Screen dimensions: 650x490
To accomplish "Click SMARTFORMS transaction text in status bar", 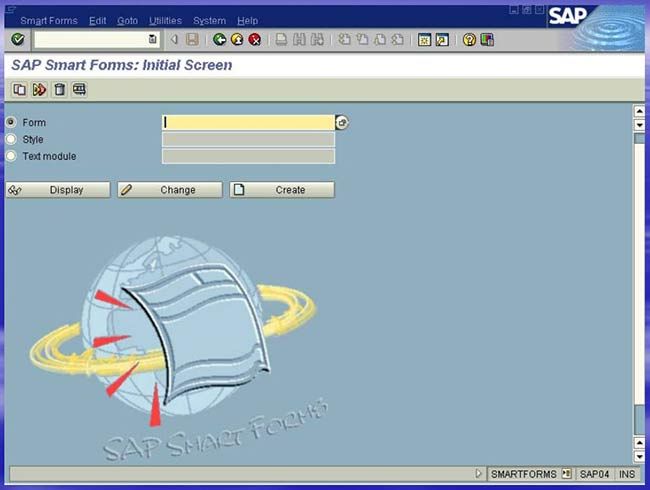I will [524, 474].
